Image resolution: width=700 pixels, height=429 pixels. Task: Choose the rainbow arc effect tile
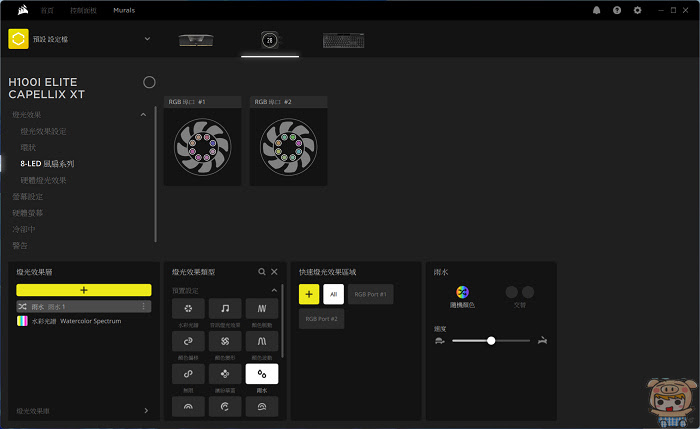(x=188, y=406)
